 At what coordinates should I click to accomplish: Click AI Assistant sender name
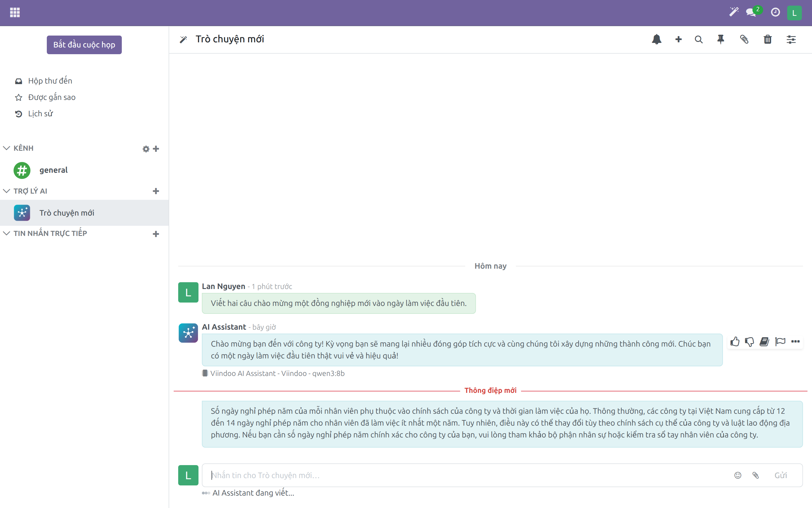coord(224,327)
